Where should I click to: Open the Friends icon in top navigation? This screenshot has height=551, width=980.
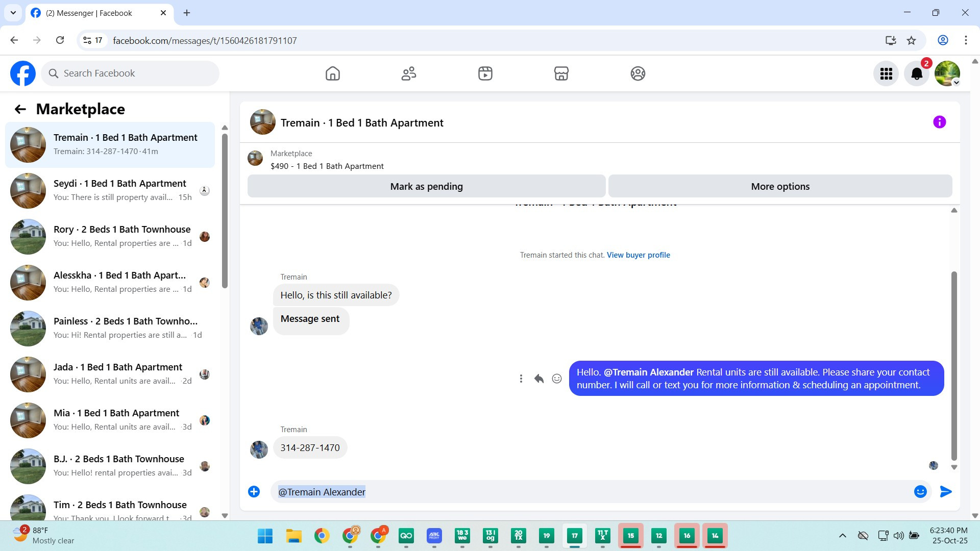(x=409, y=73)
